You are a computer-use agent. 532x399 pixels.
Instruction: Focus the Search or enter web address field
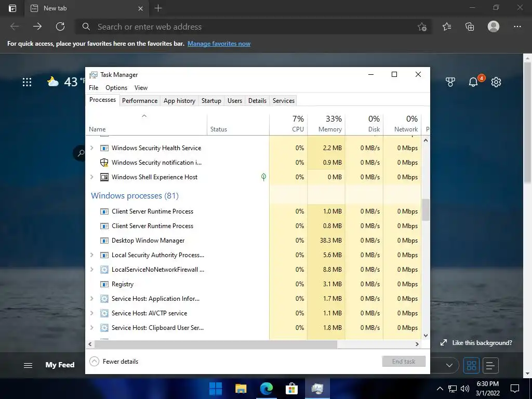tap(252, 26)
